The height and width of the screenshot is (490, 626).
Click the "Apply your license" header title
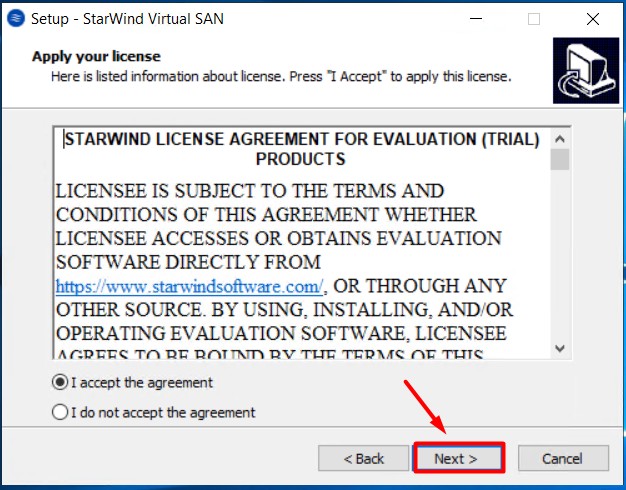click(96, 56)
